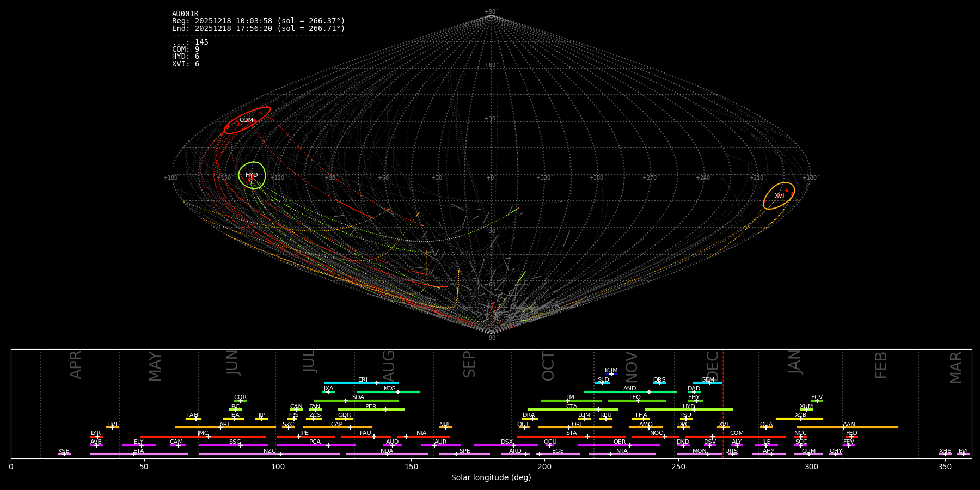Click the JAN month label on timeline
980x490 pixels.
pyautogui.click(x=795, y=362)
